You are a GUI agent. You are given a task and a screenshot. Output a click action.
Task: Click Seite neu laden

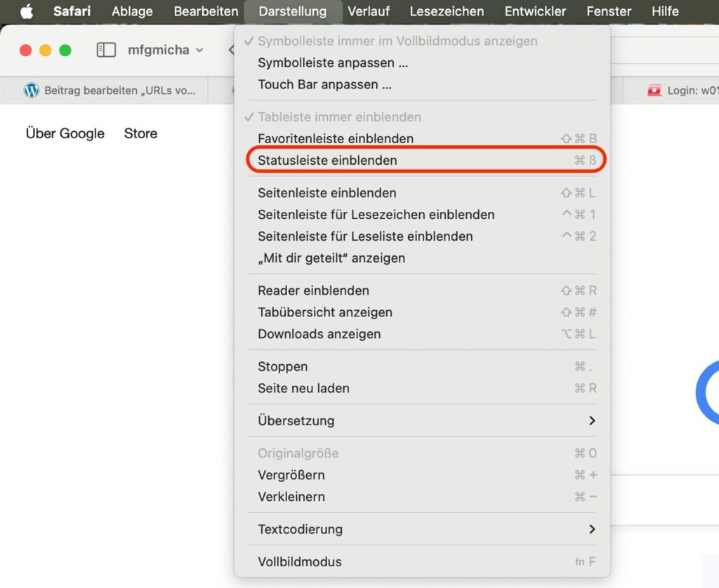422,388
